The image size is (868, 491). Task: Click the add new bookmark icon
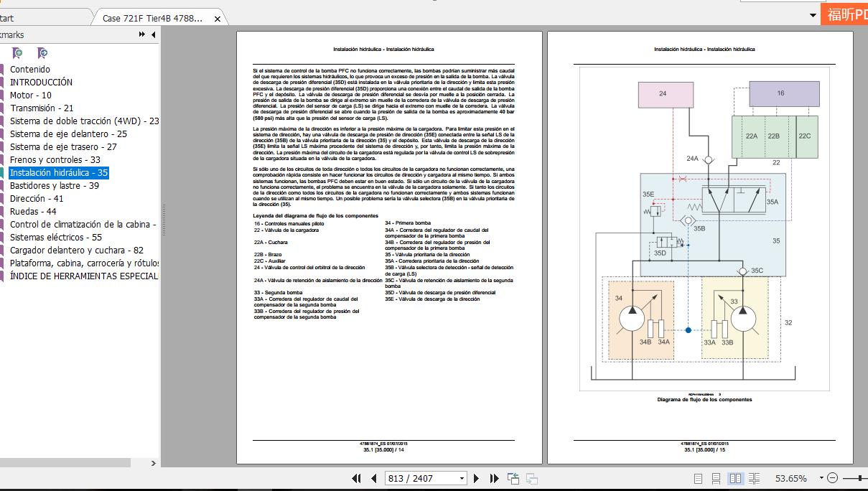coord(17,53)
